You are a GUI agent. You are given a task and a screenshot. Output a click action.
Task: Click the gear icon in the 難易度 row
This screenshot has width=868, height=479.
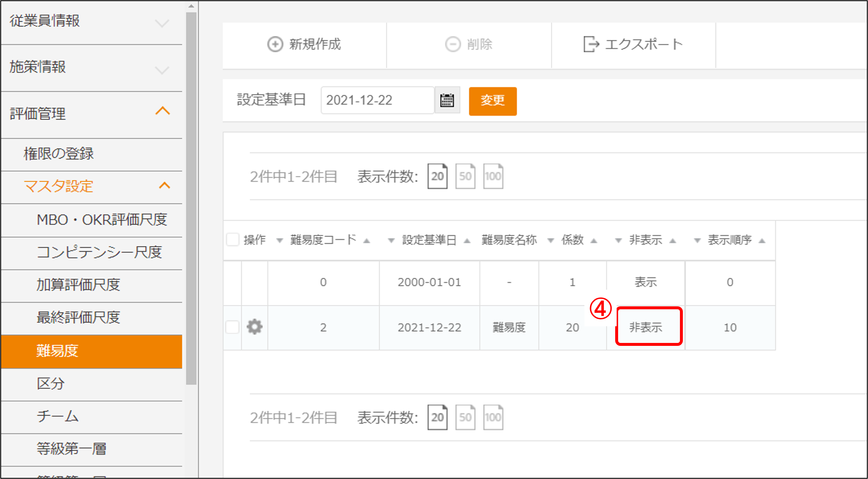(254, 327)
